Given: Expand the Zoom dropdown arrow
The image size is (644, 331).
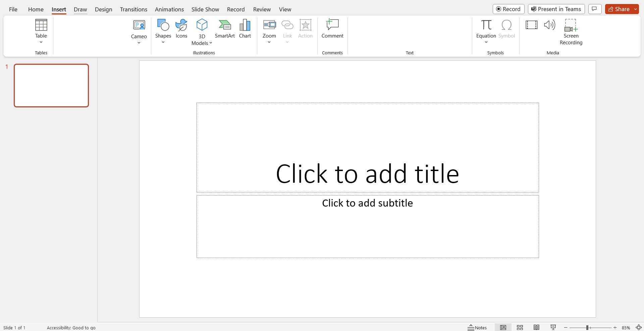Looking at the screenshot, I should [x=269, y=42].
